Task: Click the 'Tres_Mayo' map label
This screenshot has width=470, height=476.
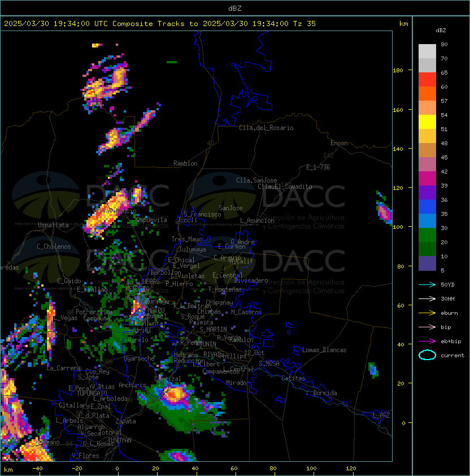Action: (x=186, y=239)
